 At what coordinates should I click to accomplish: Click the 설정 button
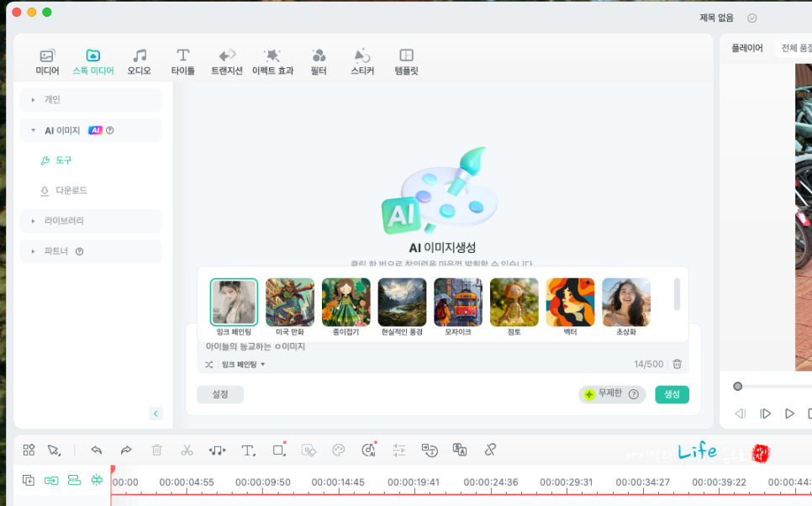(x=220, y=394)
